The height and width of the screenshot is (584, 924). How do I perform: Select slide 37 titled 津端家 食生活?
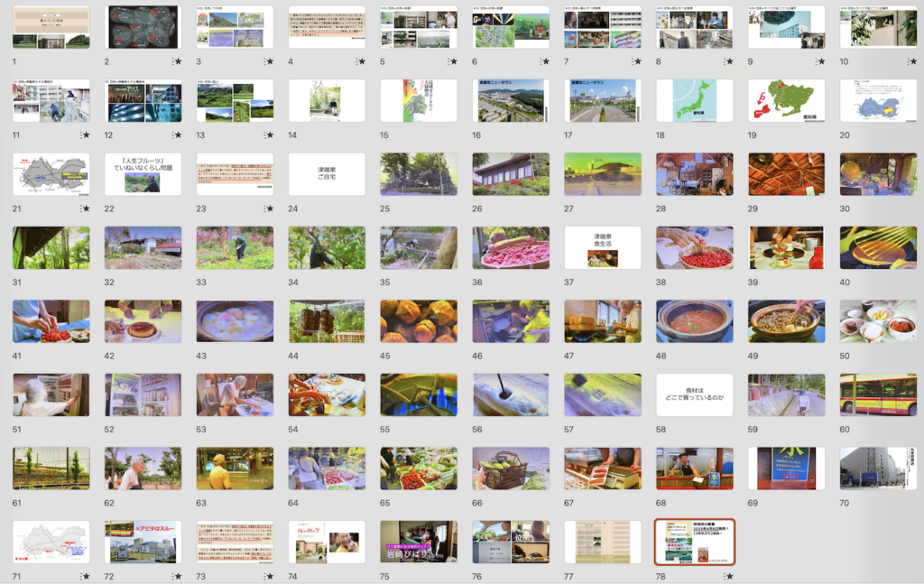603,247
